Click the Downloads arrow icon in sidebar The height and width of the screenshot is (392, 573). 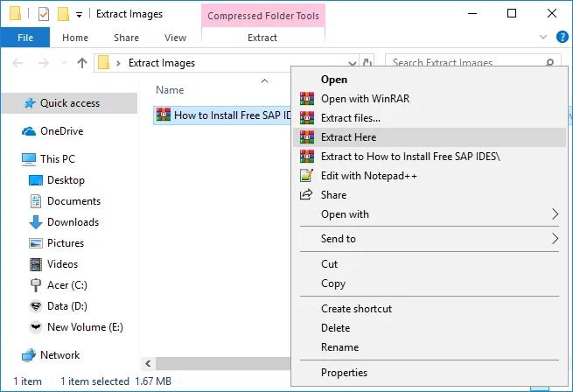36,222
